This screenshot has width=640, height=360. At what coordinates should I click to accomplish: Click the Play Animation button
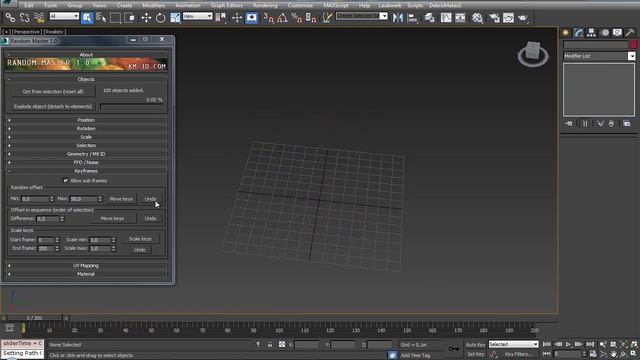[568, 345]
